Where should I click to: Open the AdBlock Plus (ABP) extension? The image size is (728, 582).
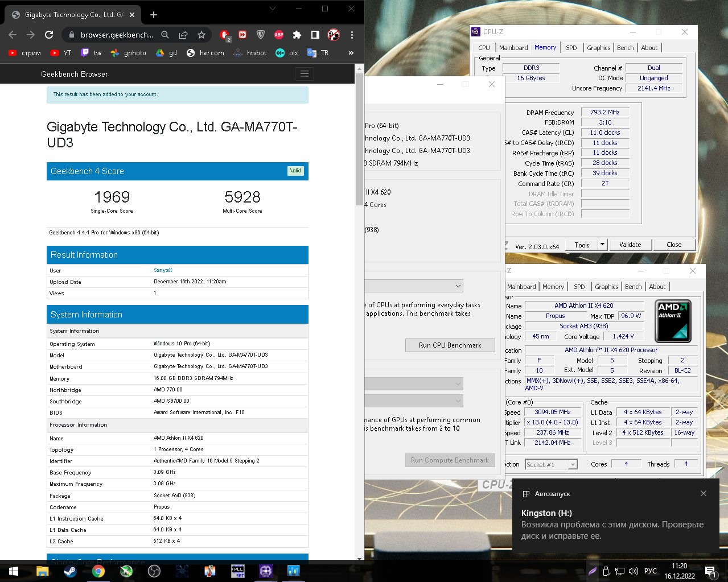click(x=279, y=35)
